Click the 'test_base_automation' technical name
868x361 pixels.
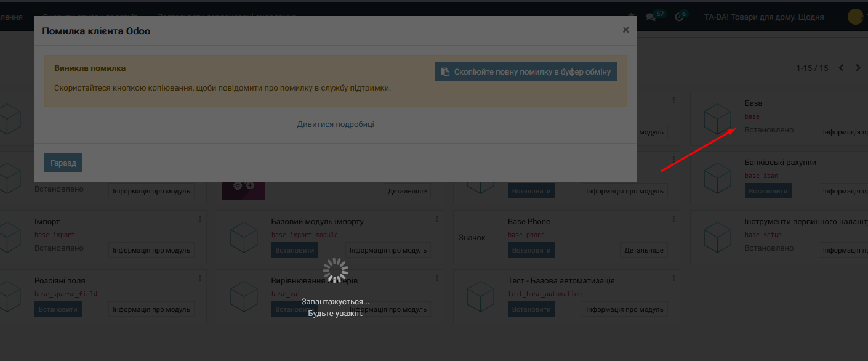click(545, 294)
